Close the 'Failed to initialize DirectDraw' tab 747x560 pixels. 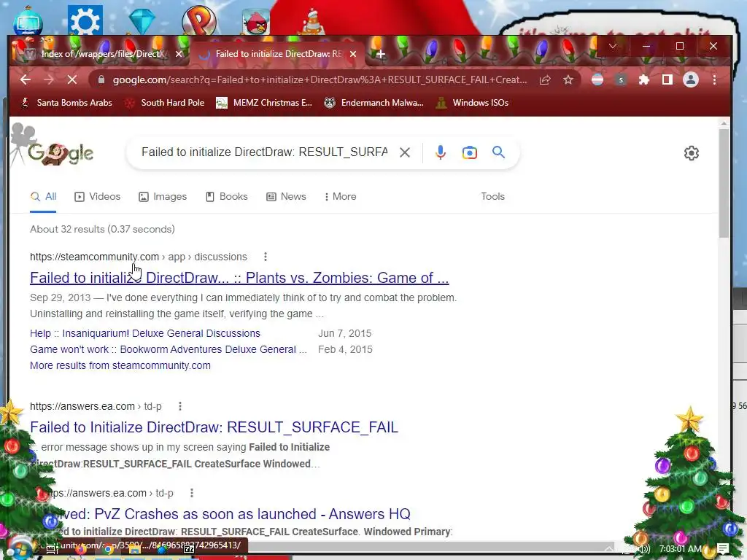(x=353, y=54)
